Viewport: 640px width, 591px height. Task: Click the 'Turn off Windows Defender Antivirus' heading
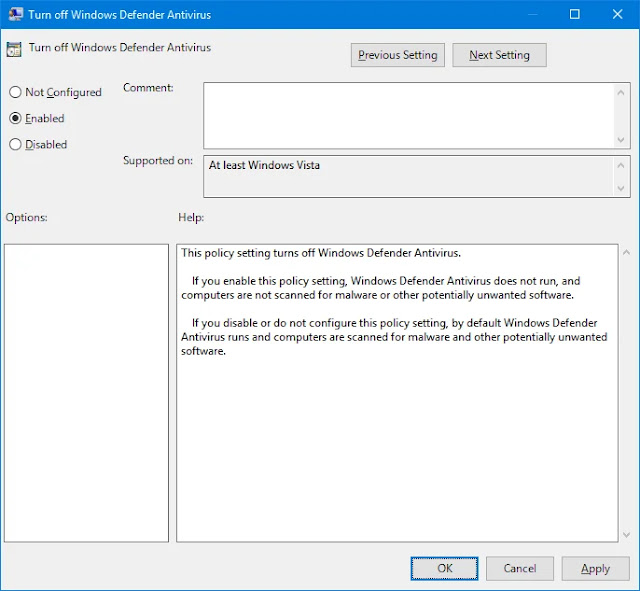click(x=120, y=47)
